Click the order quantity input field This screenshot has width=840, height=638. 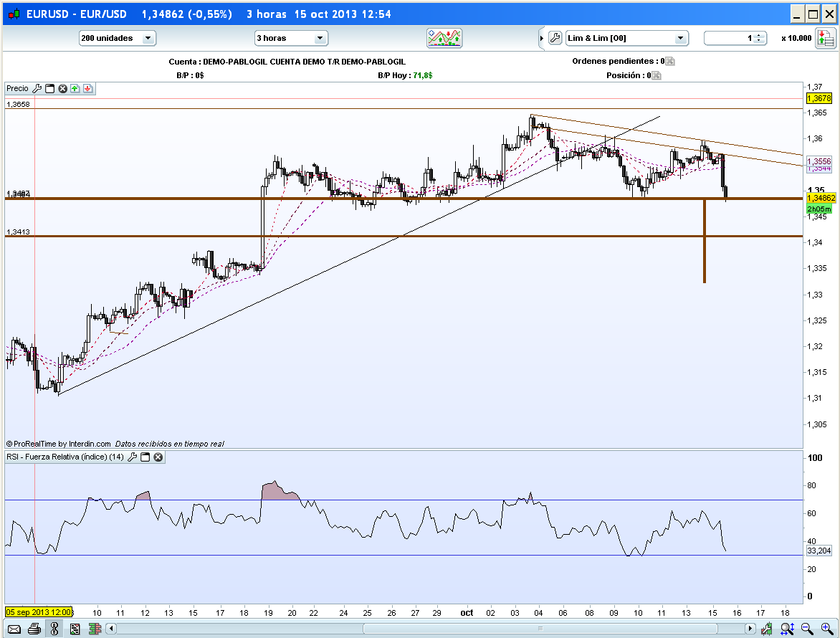728,38
